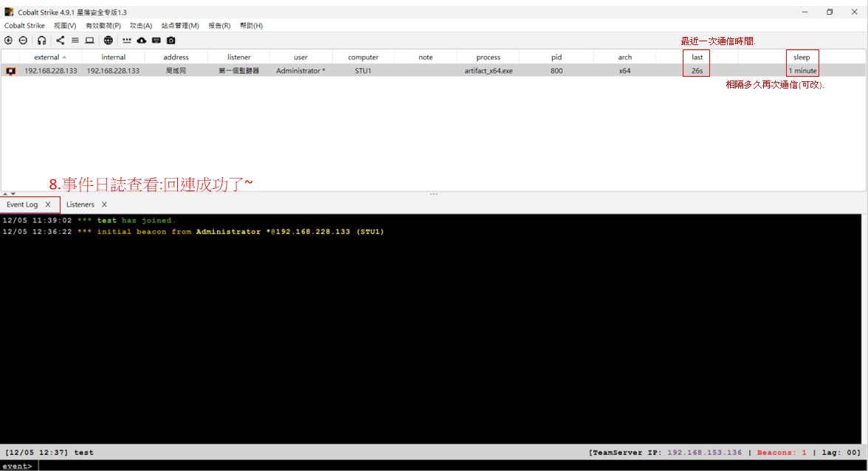The height and width of the screenshot is (471, 868).
Task: Click the credentials dots icon in toolbar
Action: pyautogui.click(x=127, y=41)
